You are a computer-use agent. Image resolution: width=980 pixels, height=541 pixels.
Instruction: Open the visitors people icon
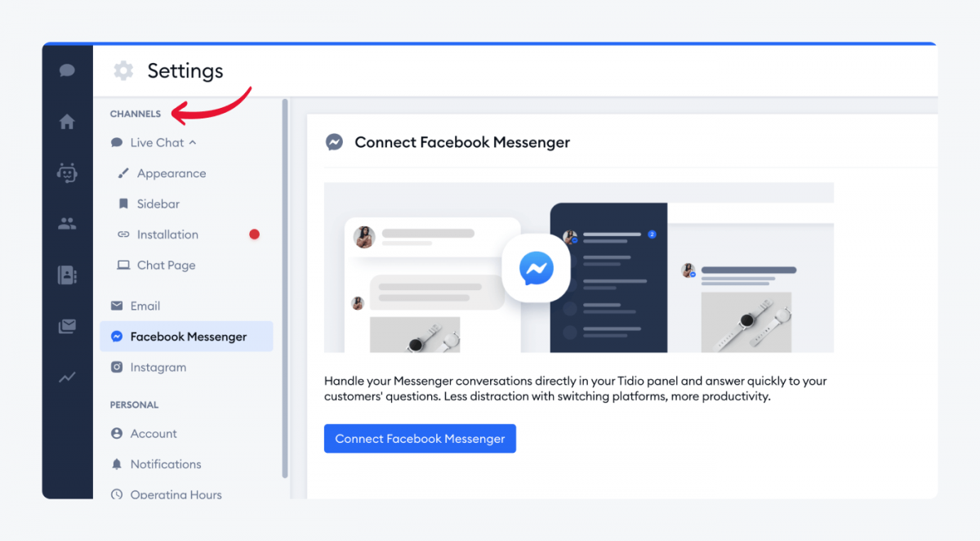(x=67, y=223)
